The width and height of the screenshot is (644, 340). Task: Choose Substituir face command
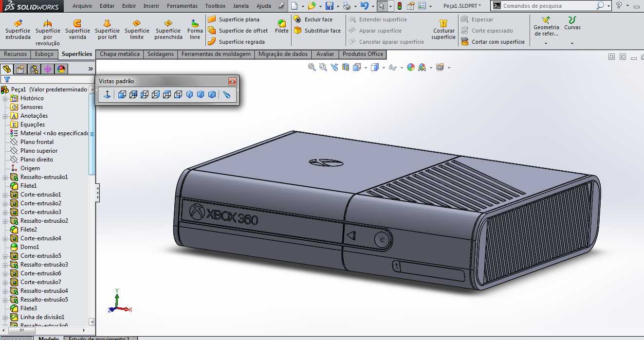point(317,31)
